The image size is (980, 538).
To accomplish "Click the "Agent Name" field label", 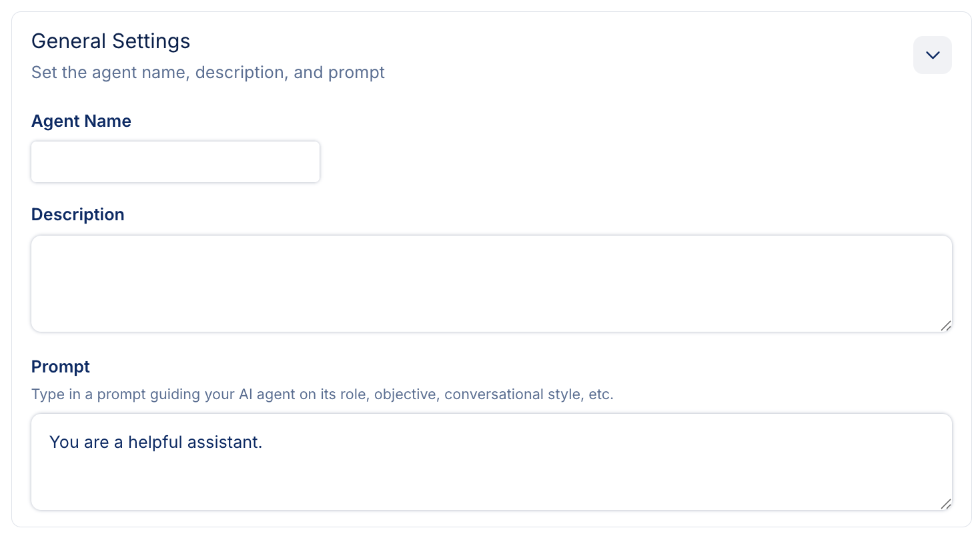I will pyautogui.click(x=81, y=121).
